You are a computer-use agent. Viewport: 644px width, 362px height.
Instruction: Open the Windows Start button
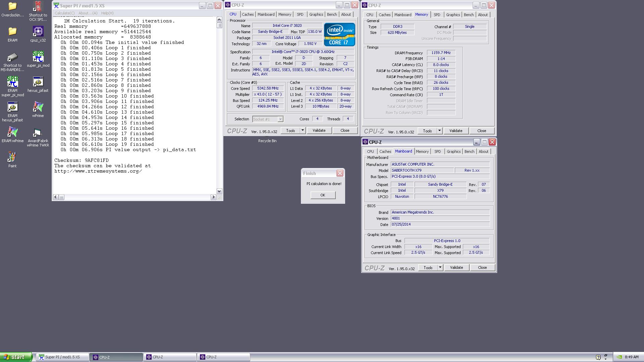16,357
